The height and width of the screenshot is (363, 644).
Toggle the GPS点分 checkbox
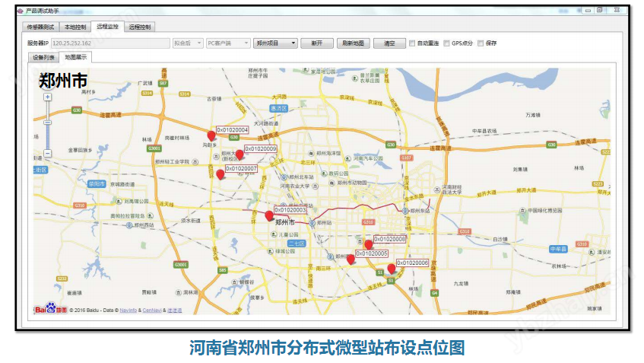447,43
